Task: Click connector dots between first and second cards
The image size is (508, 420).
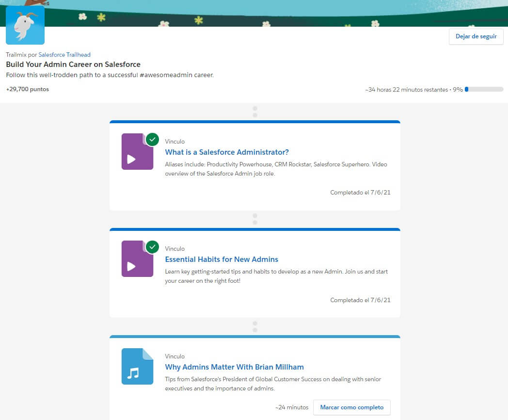Action: (255, 219)
